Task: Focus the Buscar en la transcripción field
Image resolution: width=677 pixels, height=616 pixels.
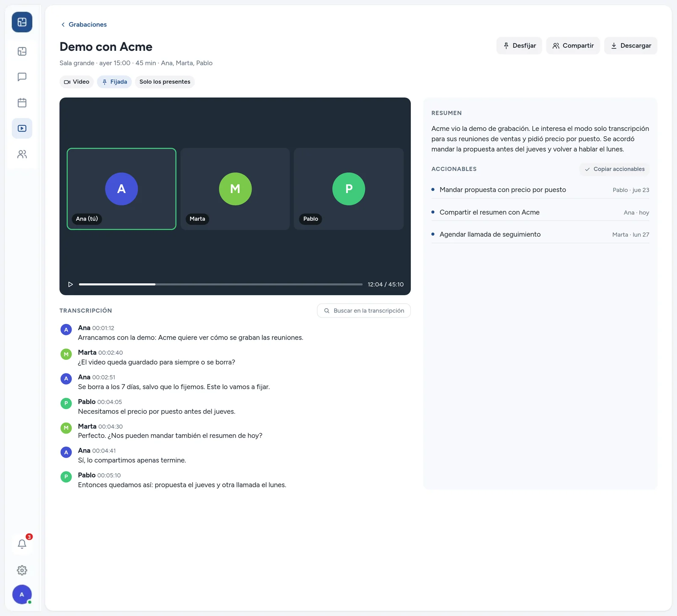Action: click(x=364, y=311)
